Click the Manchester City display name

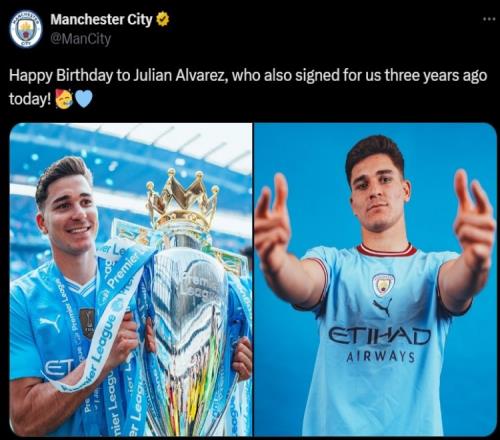[x=101, y=20]
